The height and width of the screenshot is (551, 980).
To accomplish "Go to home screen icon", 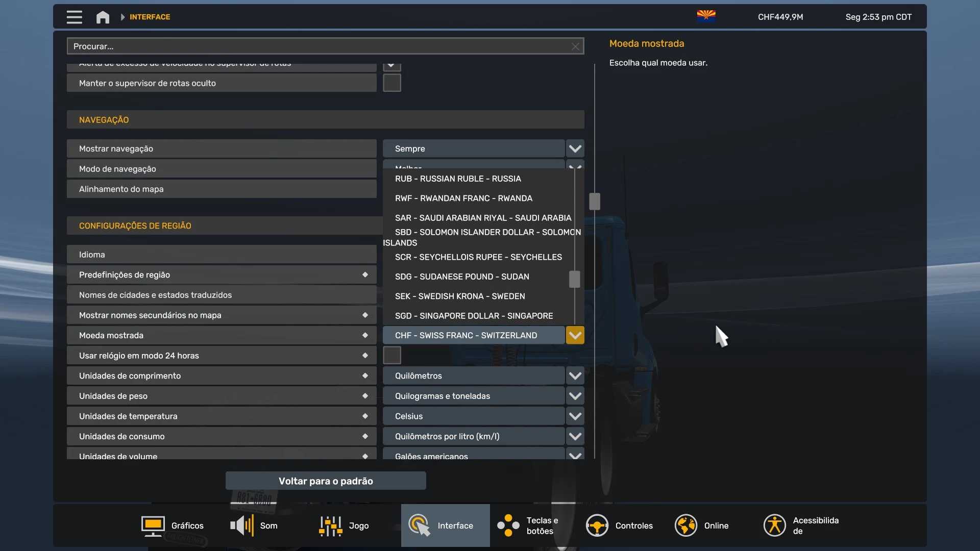I will click(103, 17).
